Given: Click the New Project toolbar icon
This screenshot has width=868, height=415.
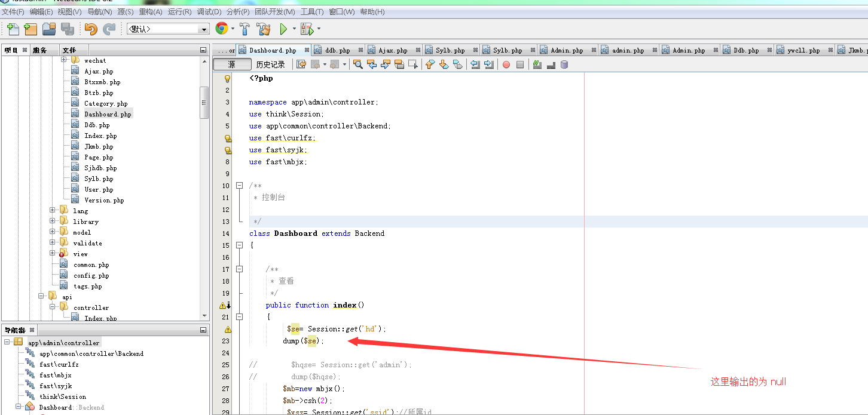Looking at the screenshot, I should (x=30, y=29).
